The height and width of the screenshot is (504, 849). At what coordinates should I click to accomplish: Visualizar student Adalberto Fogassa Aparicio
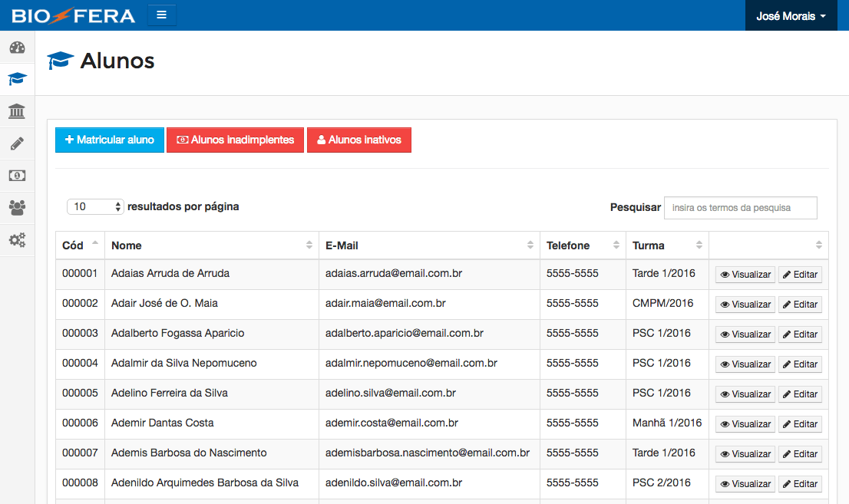coord(745,334)
